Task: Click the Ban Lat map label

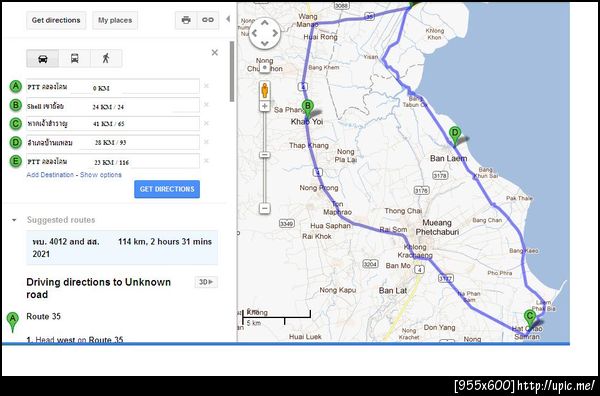Action: tap(393, 291)
